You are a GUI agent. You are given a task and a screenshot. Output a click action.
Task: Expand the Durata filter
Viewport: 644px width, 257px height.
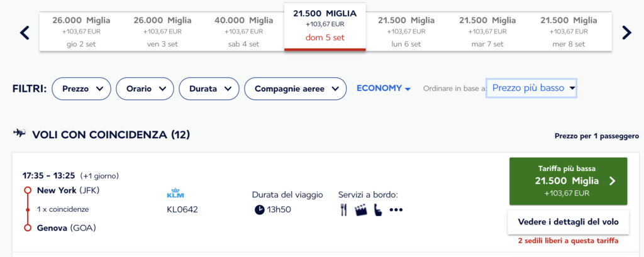click(209, 89)
